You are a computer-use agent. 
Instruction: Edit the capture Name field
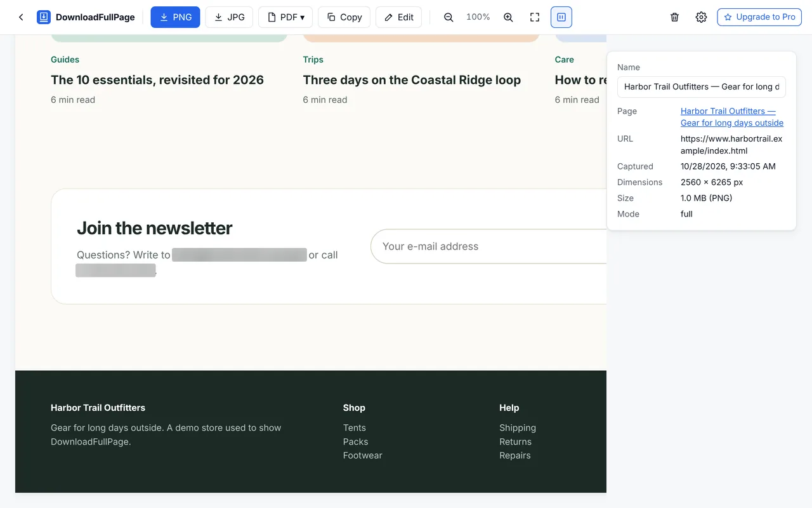pyautogui.click(x=702, y=86)
